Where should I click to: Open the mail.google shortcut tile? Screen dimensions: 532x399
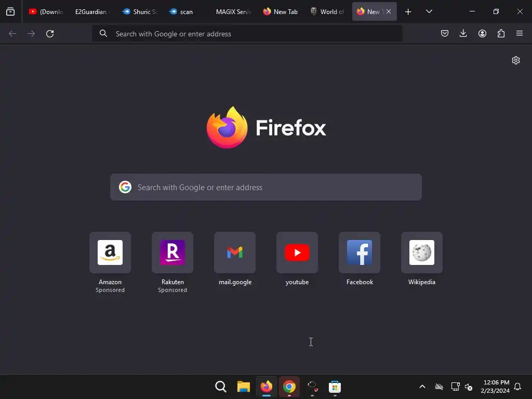235,252
